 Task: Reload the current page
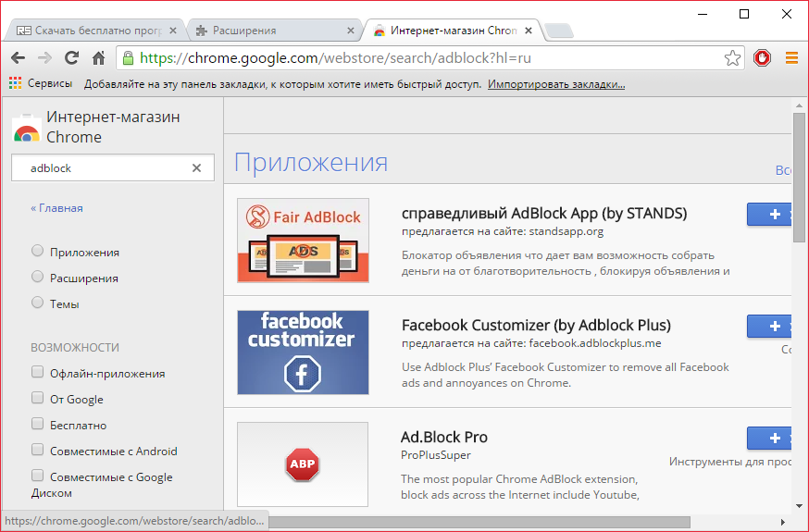[71, 57]
